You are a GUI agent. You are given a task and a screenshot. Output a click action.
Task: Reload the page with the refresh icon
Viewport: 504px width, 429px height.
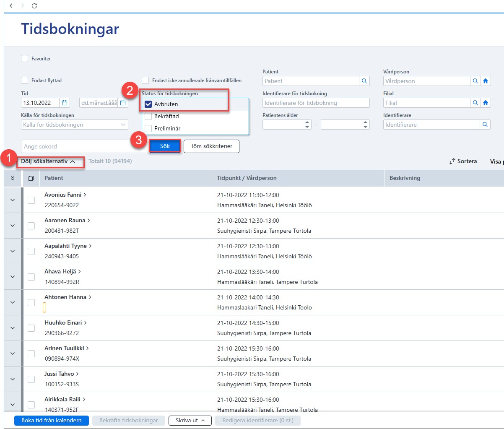[34, 5]
